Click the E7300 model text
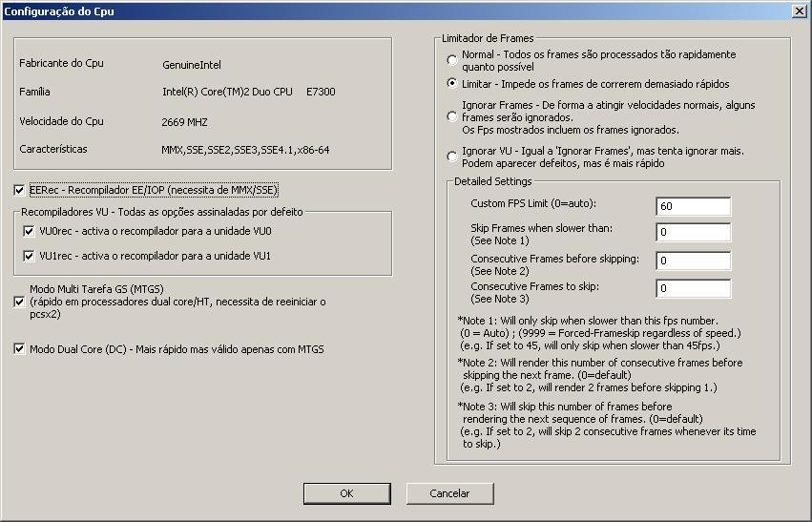The width and height of the screenshot is (812, 522). [x=321, y=92]
